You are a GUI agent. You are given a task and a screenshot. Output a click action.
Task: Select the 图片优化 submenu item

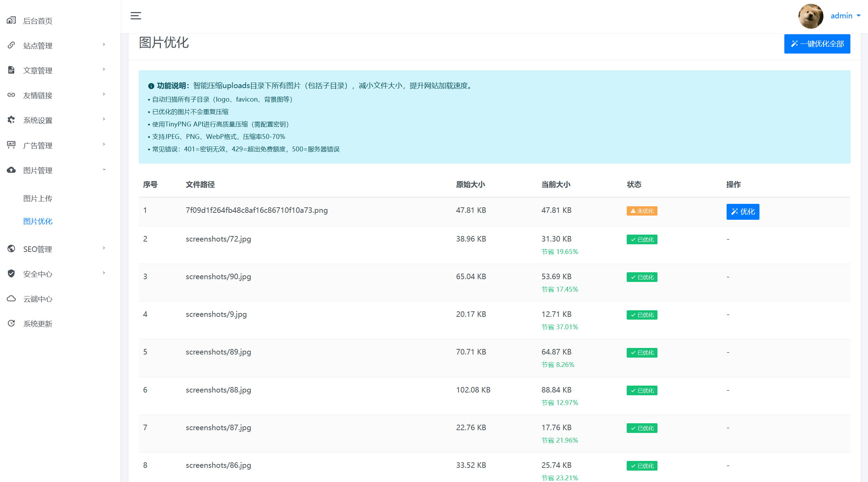pyautogui.click(x=38, y=221)
